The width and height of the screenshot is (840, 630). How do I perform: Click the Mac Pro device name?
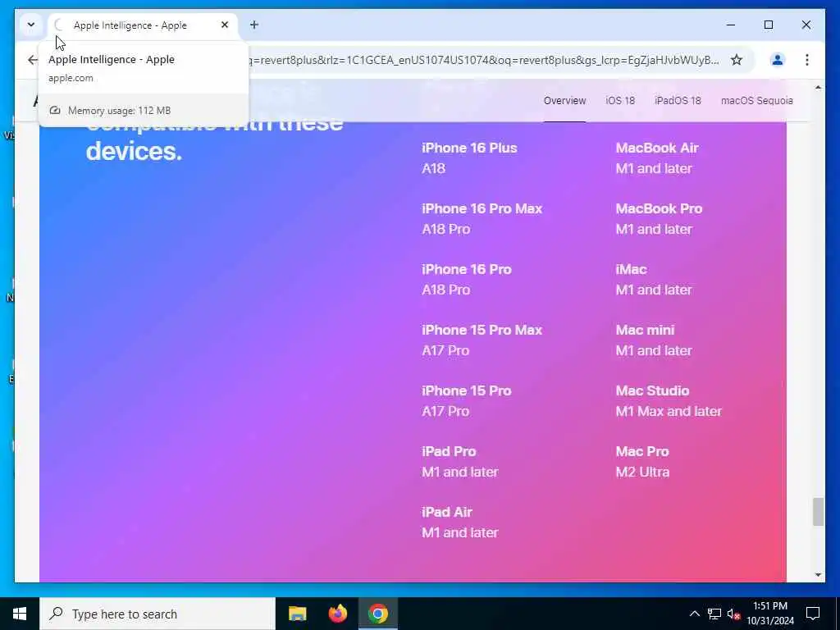(x=642, y=452)
